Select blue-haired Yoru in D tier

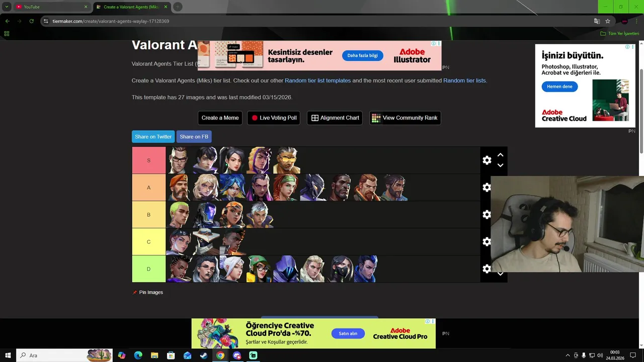pyautogui.click(x=367, y=269)
